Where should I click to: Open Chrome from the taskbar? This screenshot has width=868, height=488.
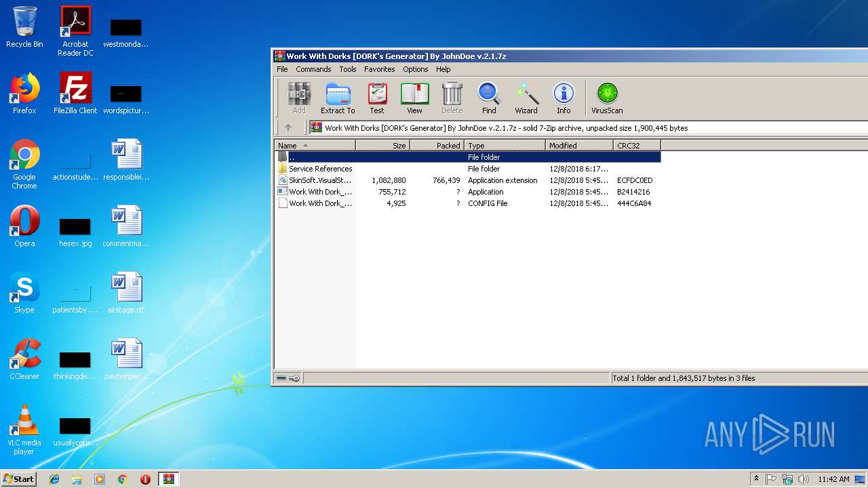[x=123, y=479]
